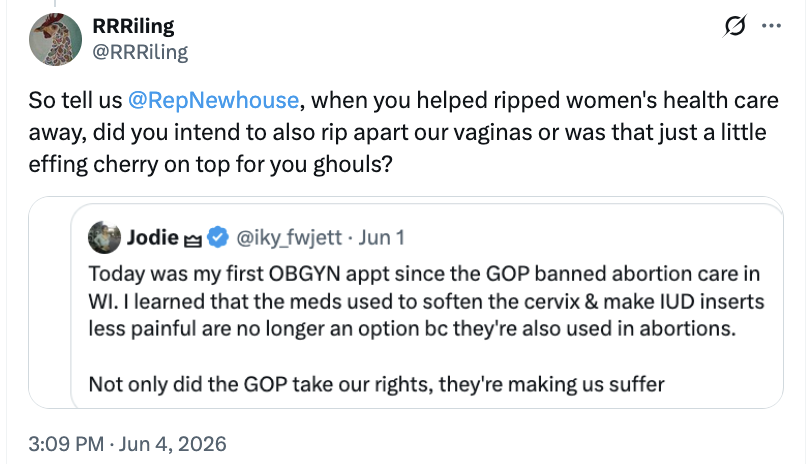
Task: Click the quoted tweet line about IUD inserts
Action: [426, 301]
